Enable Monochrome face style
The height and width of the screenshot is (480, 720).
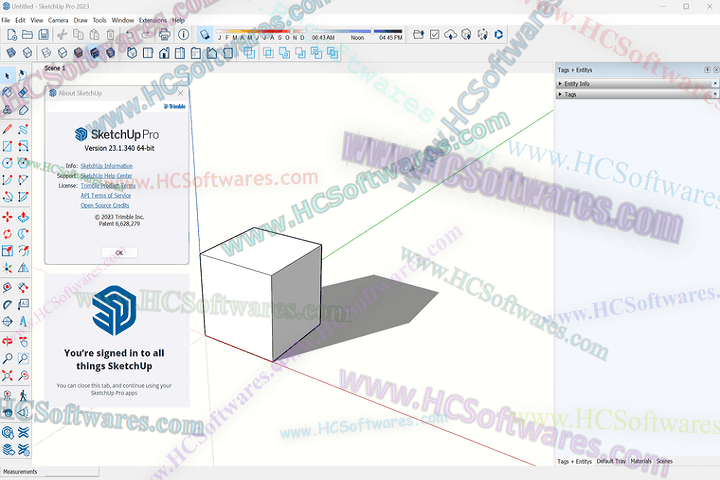(x=111, y=53)
